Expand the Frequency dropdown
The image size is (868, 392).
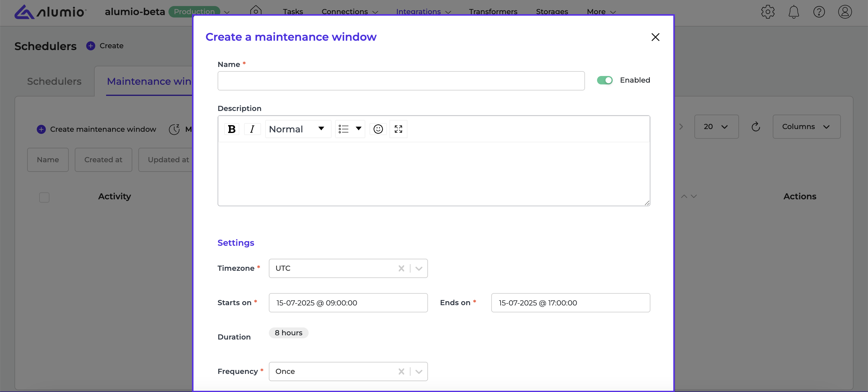pyautogui.click(x=419, y=371)
